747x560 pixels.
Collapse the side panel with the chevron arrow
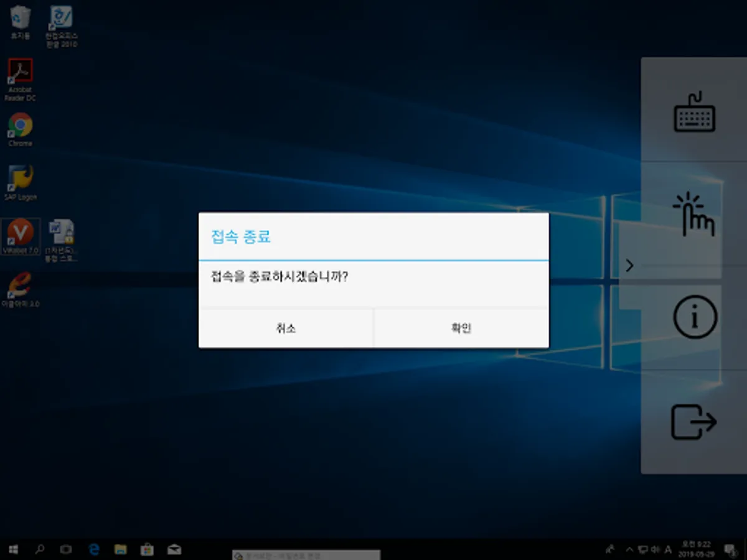point(629,266)
